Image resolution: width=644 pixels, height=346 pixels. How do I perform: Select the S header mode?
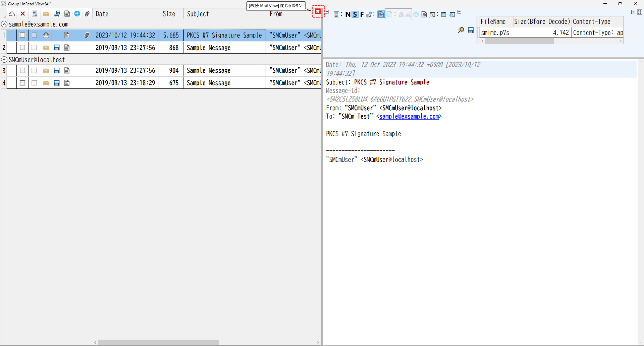point(355,14)
